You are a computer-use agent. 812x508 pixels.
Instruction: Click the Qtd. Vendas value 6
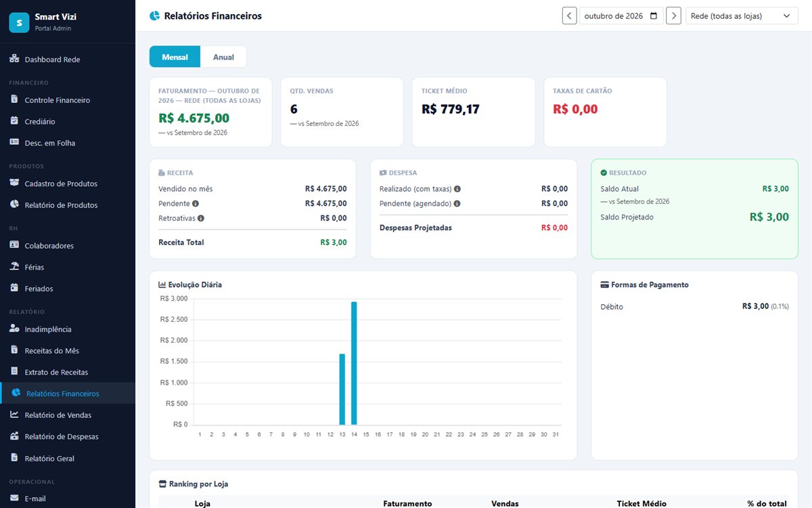294,109
